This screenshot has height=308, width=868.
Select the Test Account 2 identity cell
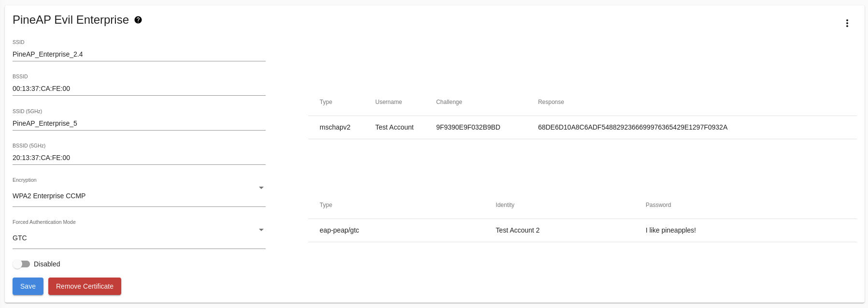point(517,230)
